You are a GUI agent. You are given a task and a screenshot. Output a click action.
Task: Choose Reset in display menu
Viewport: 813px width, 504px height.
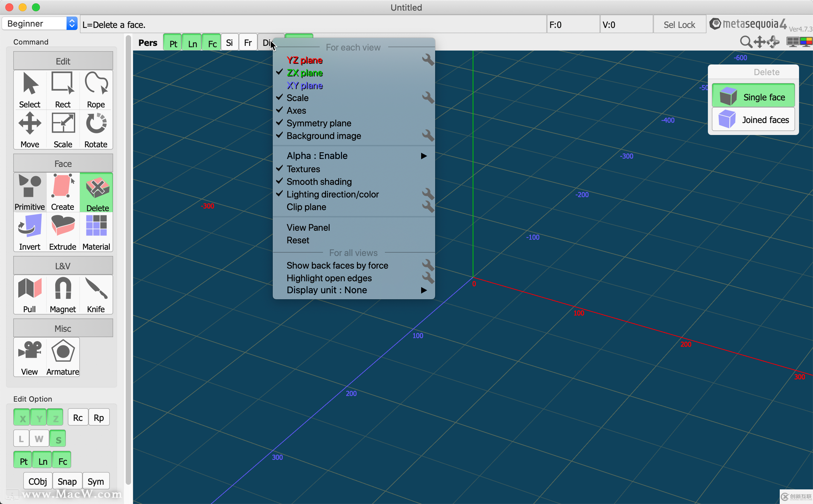click(354, 240)
